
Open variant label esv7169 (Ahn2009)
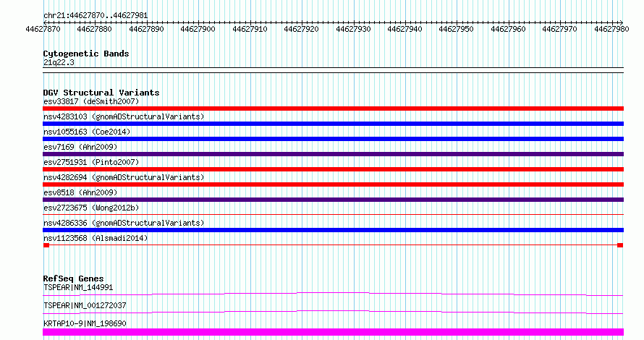(80, 147)
